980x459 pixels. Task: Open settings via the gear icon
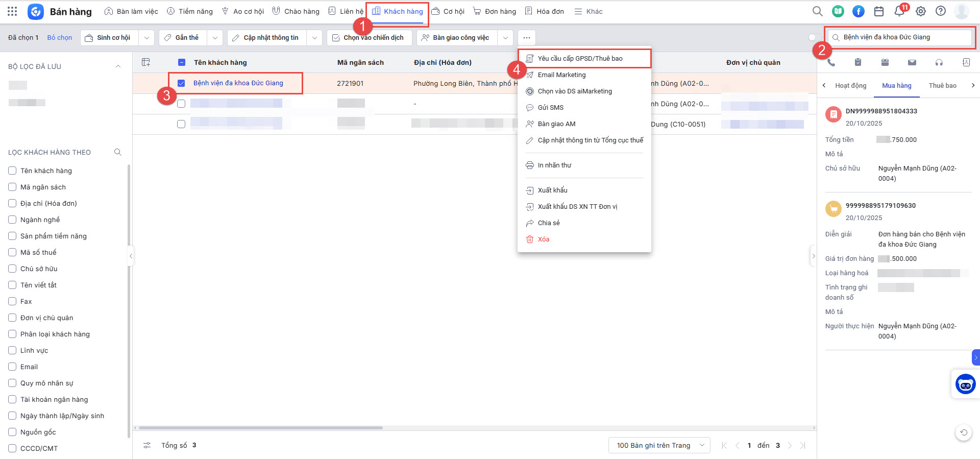click(x=921, y=11)
